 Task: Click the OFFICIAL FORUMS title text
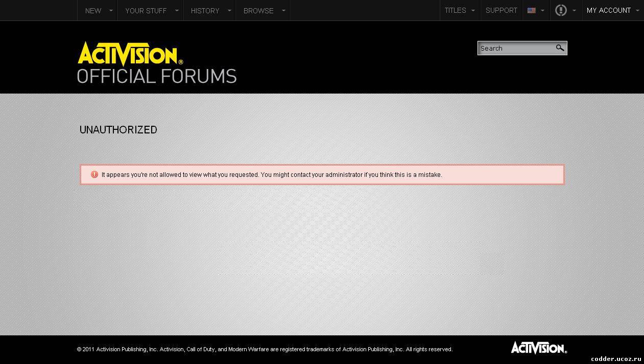coord(156,76)
